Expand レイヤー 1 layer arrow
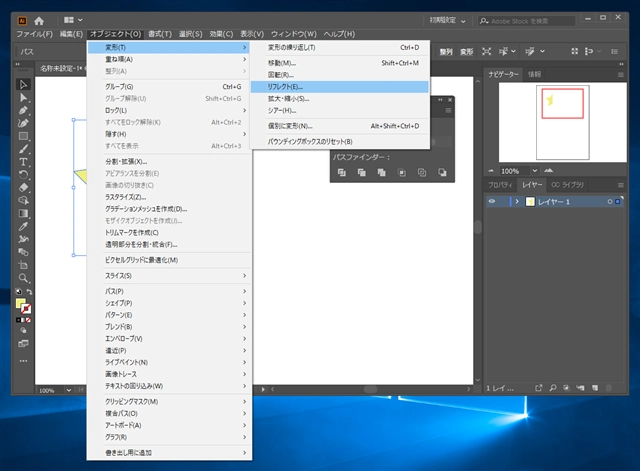 point(517,201)
